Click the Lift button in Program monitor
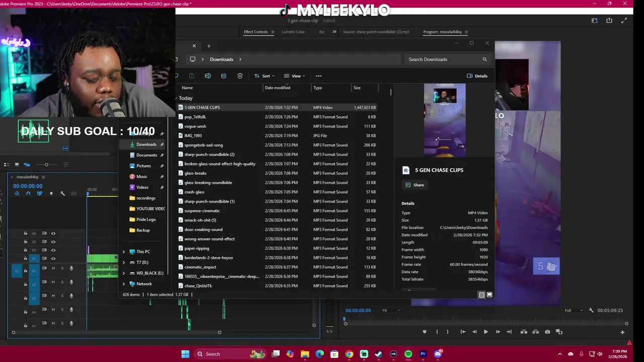644x362 pixels. [524, 332]
